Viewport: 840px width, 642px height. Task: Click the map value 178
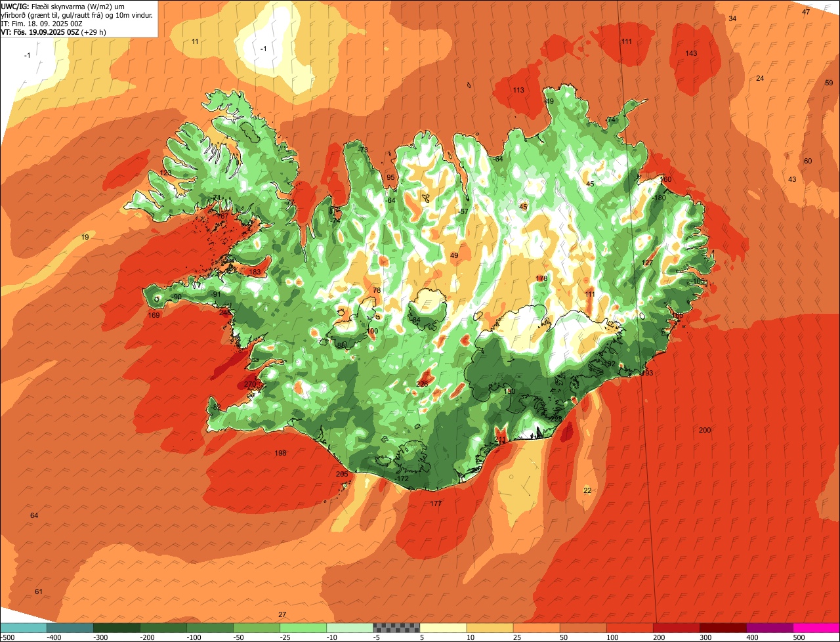coord(541,278)
